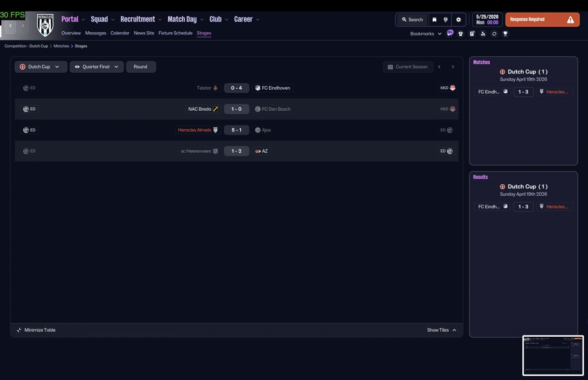This screenshot has height=380, width=588.
Task: Click the calendar icon beside Current Season
Action: 390,67
